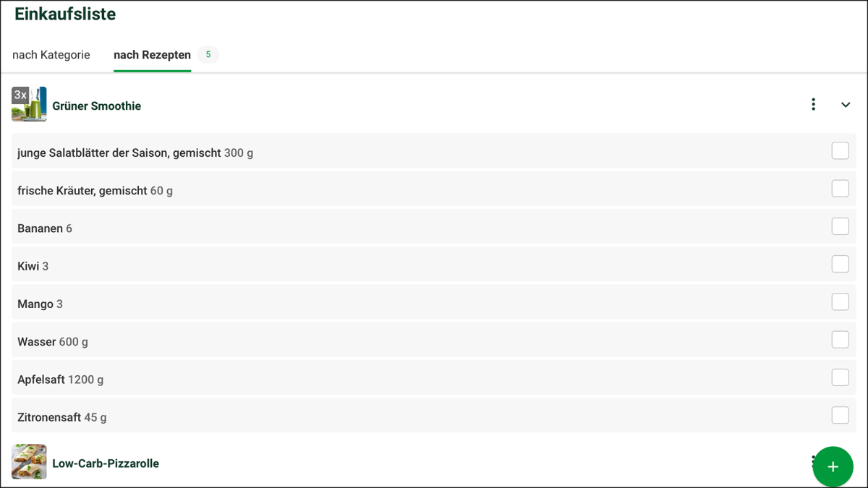
Task: Select the Bananen 6 list row
Action: tap(362, 228)
